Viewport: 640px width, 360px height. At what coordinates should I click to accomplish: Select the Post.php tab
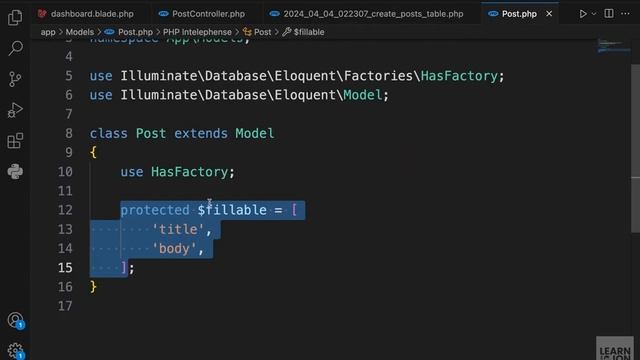(x=519, y=14)
